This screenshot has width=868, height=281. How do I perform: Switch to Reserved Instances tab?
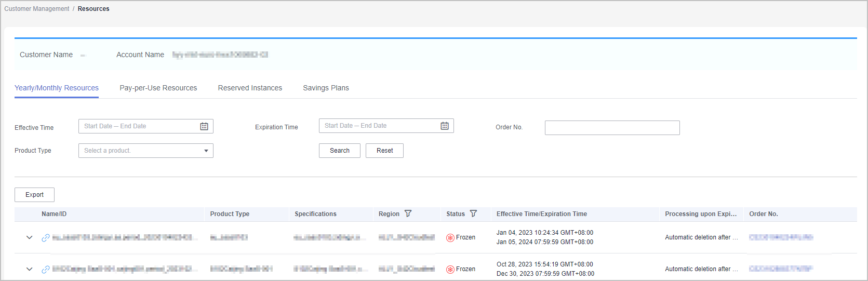(x=250, y=88)
